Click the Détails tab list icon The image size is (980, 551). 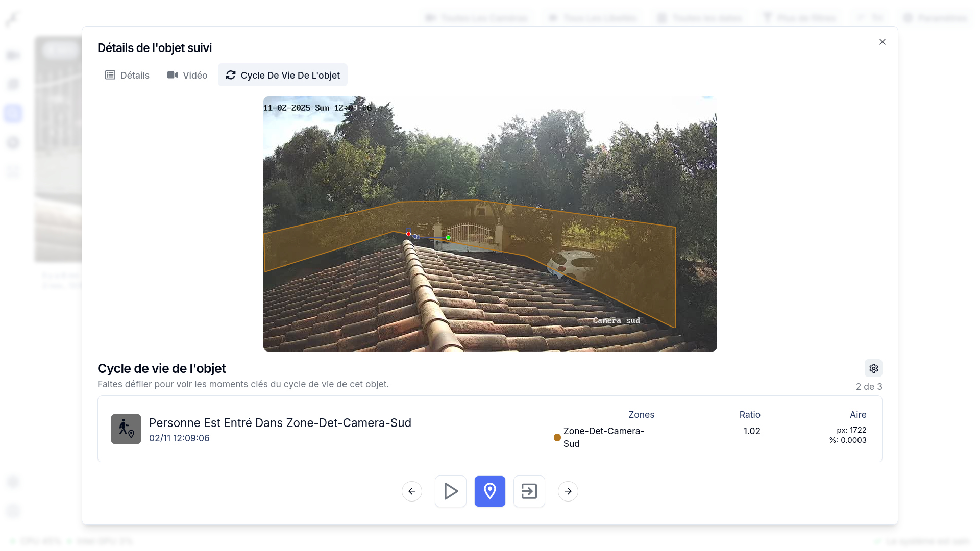(x=110, y=75)
